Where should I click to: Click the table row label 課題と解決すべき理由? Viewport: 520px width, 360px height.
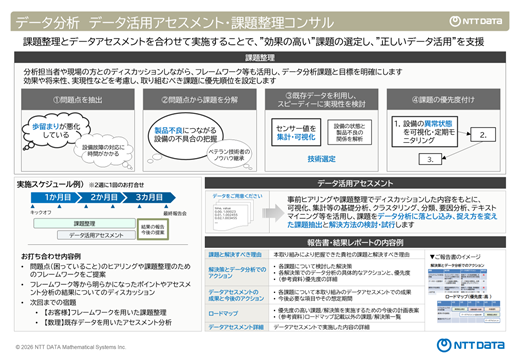[x=235, y=255]
